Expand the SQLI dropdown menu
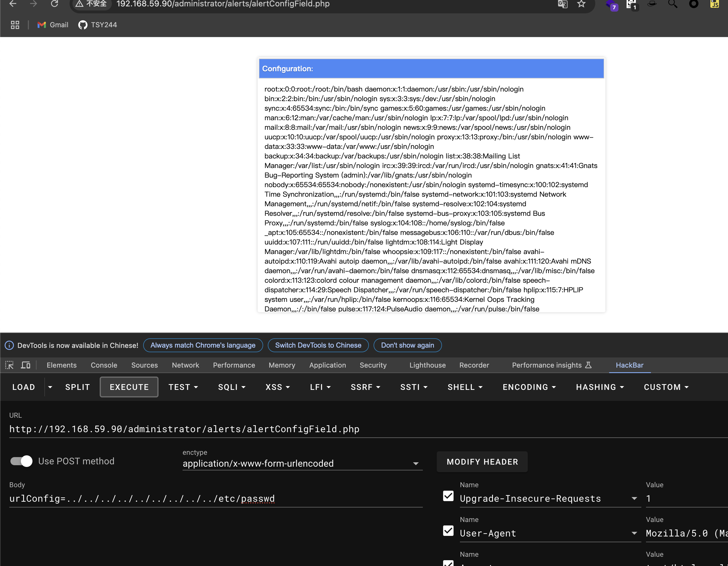728x566 pixels. tap(232, 387)
